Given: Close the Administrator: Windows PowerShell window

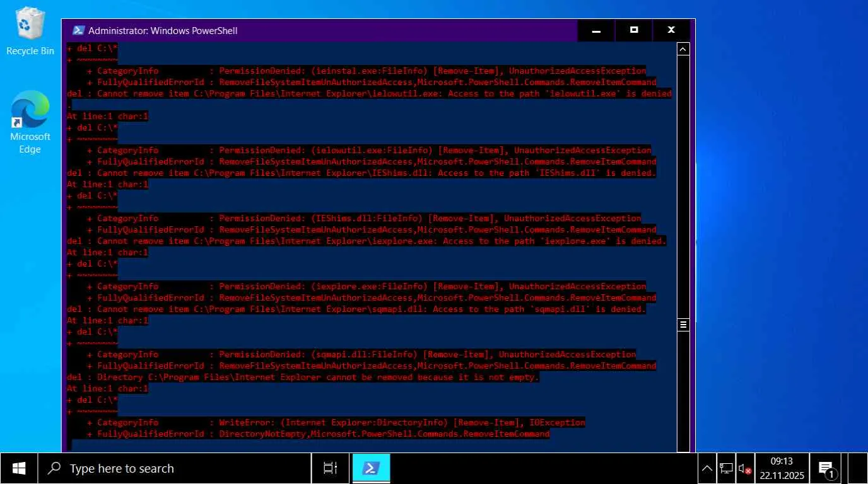Looking at the screenshot, I should pyautogui.click(x=671, y=30).
